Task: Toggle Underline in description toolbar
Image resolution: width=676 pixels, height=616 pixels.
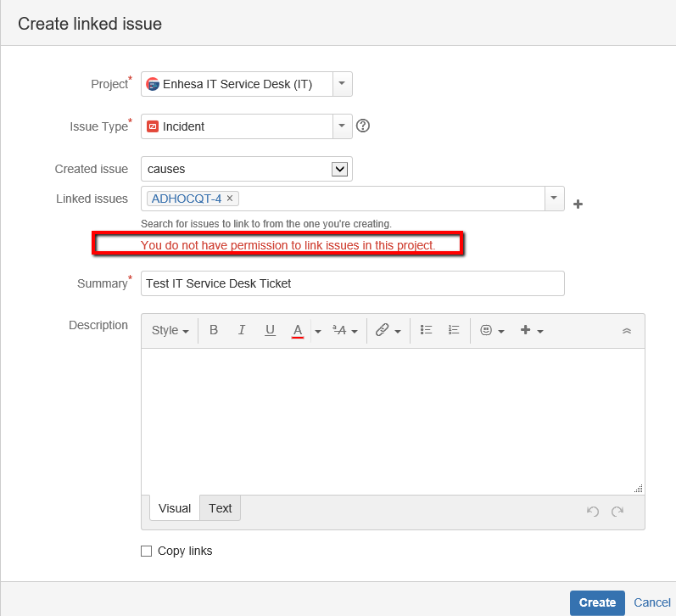Action: pyautogui.click(x=270, y=330)
